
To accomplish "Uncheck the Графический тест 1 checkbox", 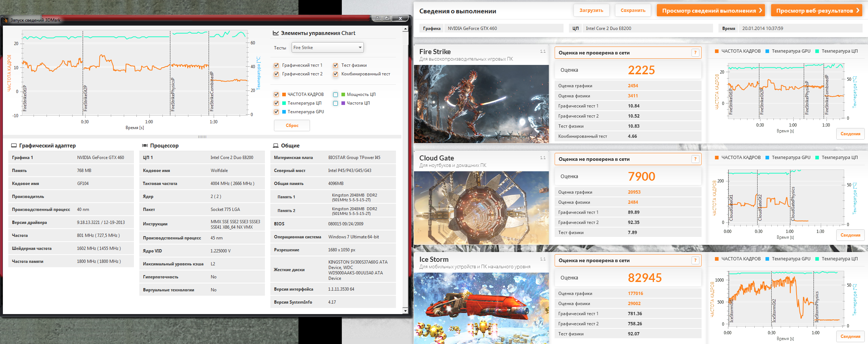I will (276, 65).
